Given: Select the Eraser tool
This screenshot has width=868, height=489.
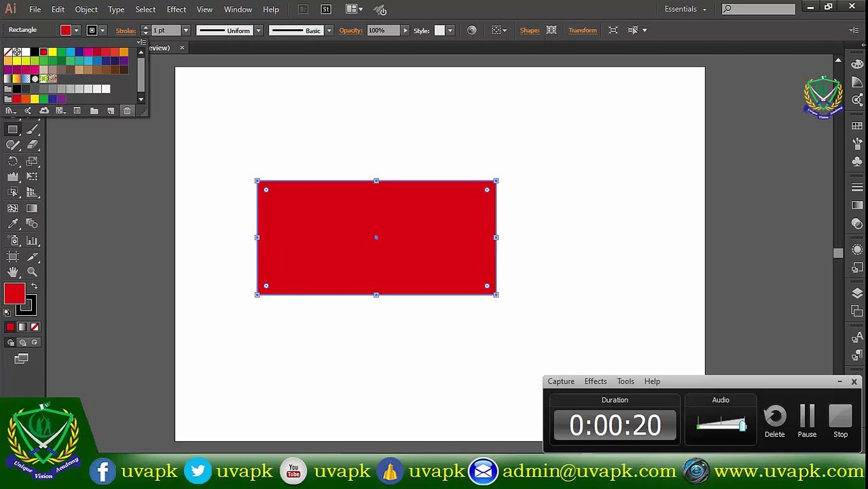Looking at the screenshot, I should pos(33,145).
